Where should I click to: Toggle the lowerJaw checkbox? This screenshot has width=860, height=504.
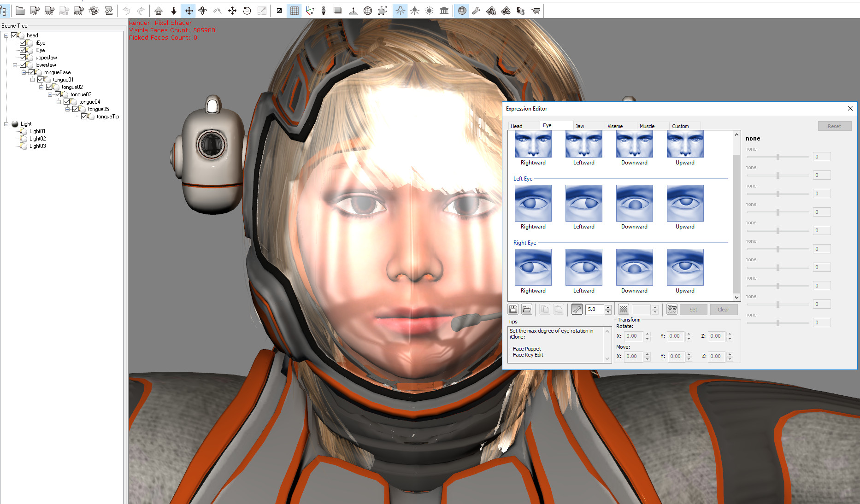coord(23,65)
